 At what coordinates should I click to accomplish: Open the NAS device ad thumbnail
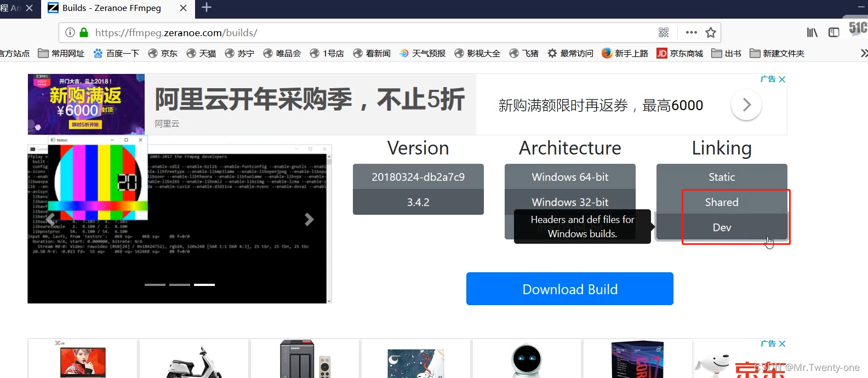[x=305, y=359]
